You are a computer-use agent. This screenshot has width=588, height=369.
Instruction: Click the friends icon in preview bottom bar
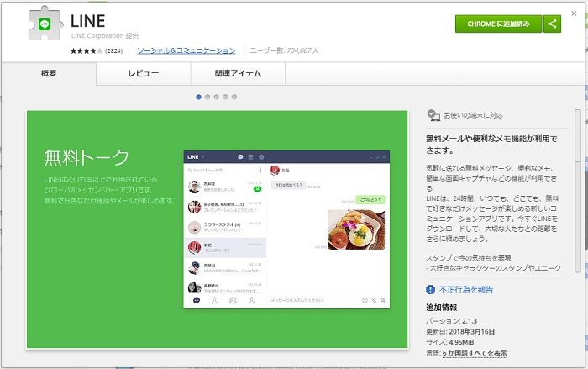pyautogui.click(x=214, y=299)
